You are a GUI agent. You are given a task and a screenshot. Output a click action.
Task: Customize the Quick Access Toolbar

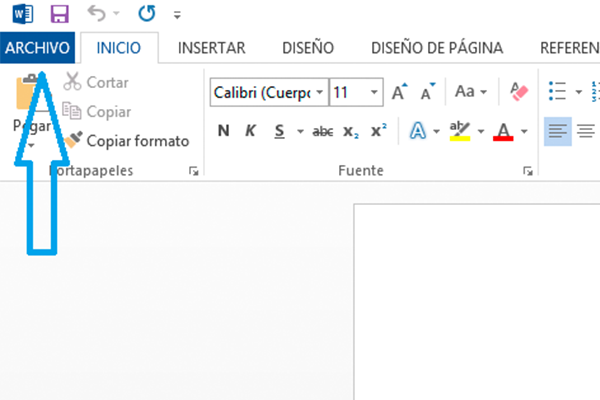point(177,15)
